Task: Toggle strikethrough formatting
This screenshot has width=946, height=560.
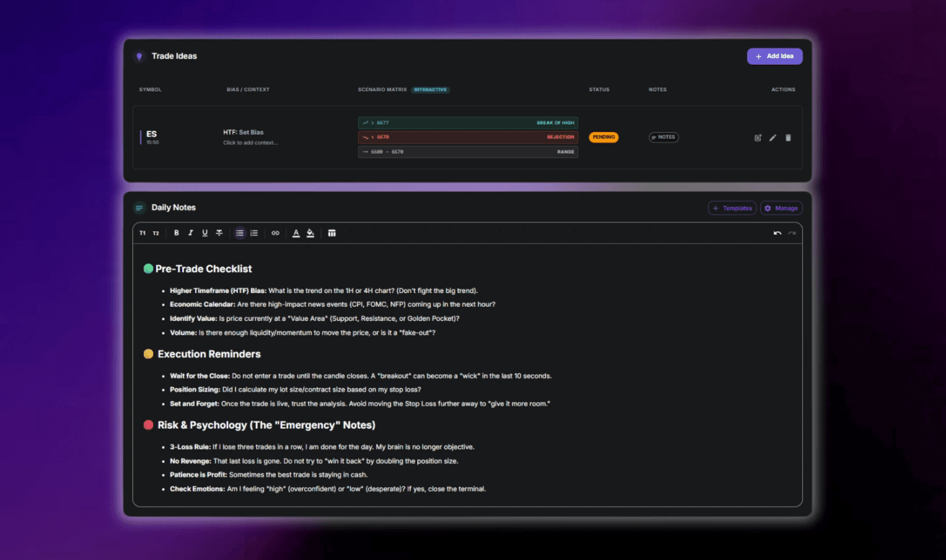Action: (x=219, y=233)
